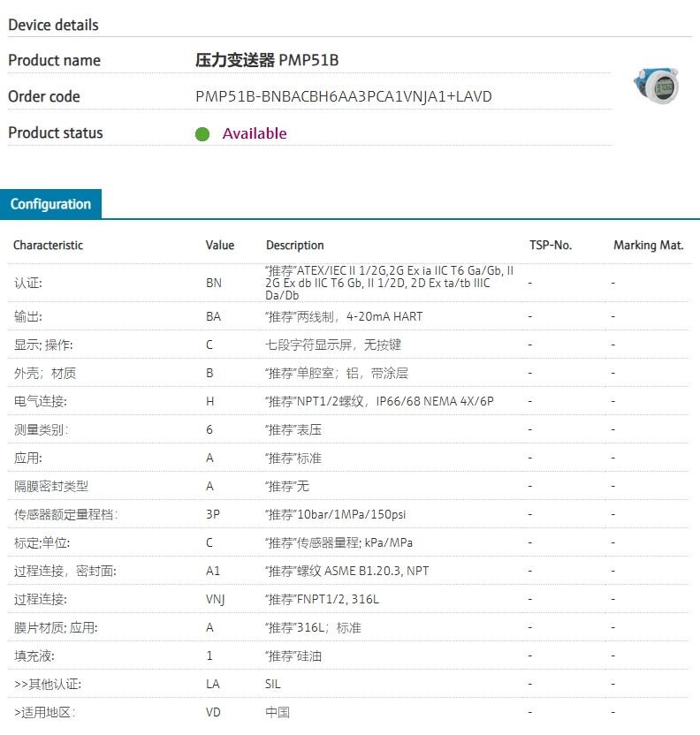Click the VNJ process connection value
Image resolution: width=700 pixels, height=735 pixels.
(215, 599)
